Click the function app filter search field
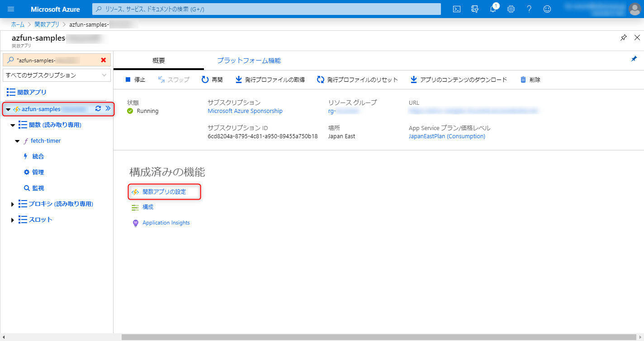 coord(57,60)
